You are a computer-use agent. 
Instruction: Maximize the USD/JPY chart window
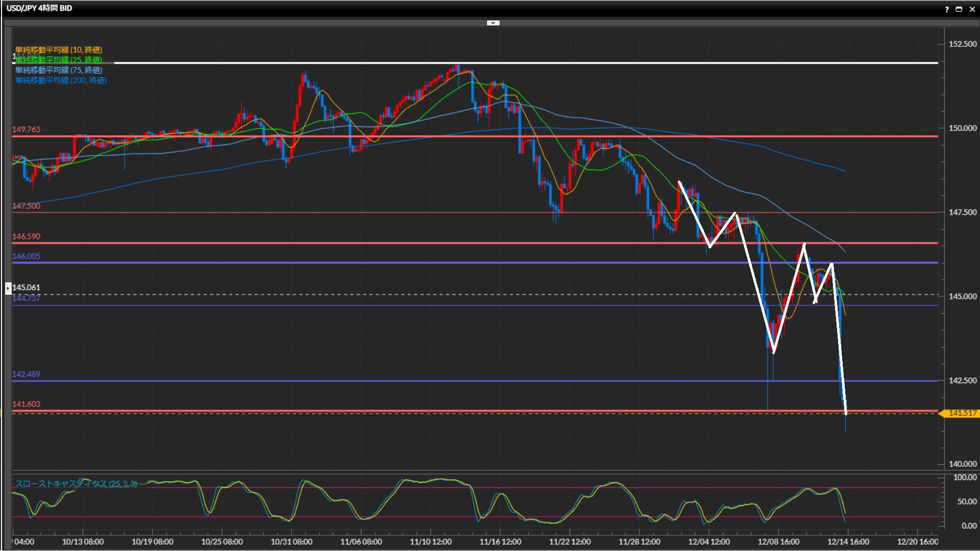click(959, 9)
